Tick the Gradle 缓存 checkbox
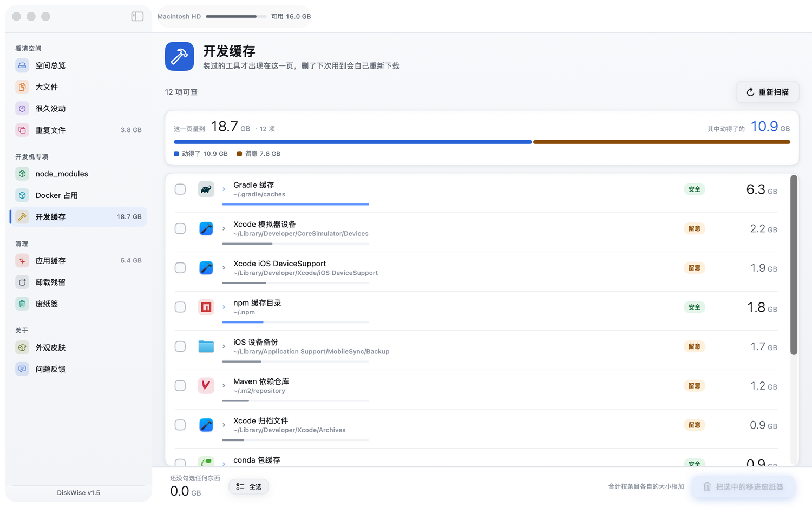 coord(180,189)
